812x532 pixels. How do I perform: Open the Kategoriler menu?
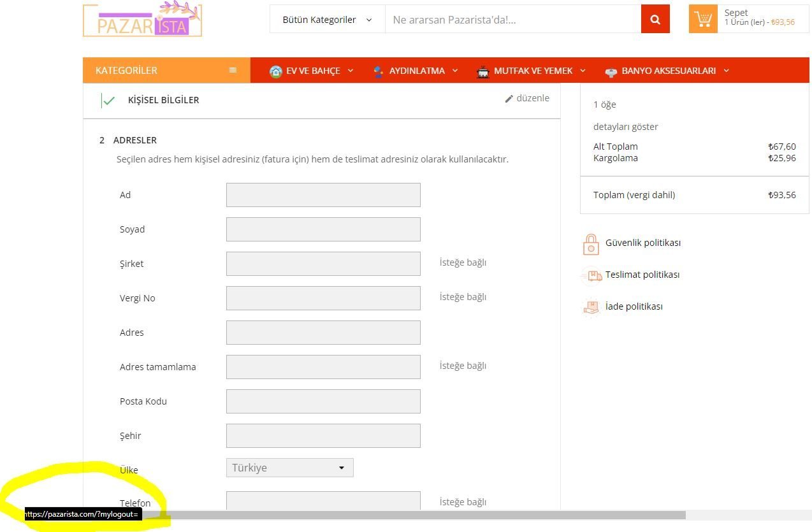pyautogui.click(x=166, y=70)
